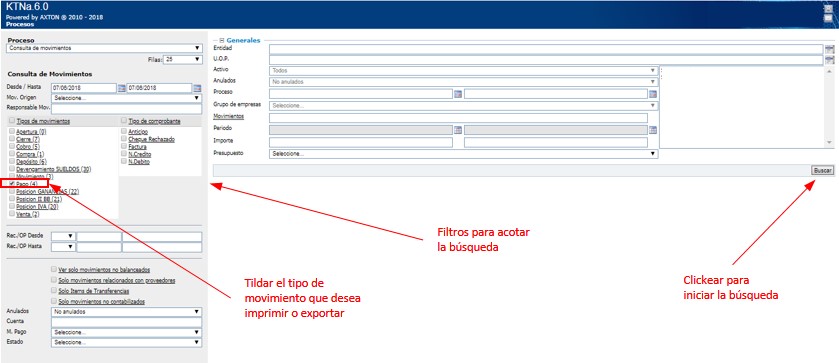This screenshot has height=363, width=839.
Task: Open the Presupuesto dropdown
Action: 463,154
